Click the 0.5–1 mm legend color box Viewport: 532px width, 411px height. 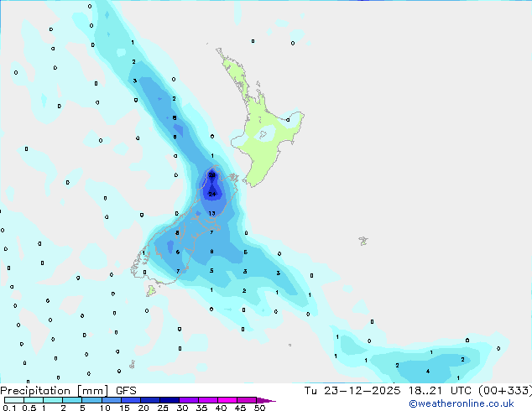pyautogui.click(x=34, y=400)
